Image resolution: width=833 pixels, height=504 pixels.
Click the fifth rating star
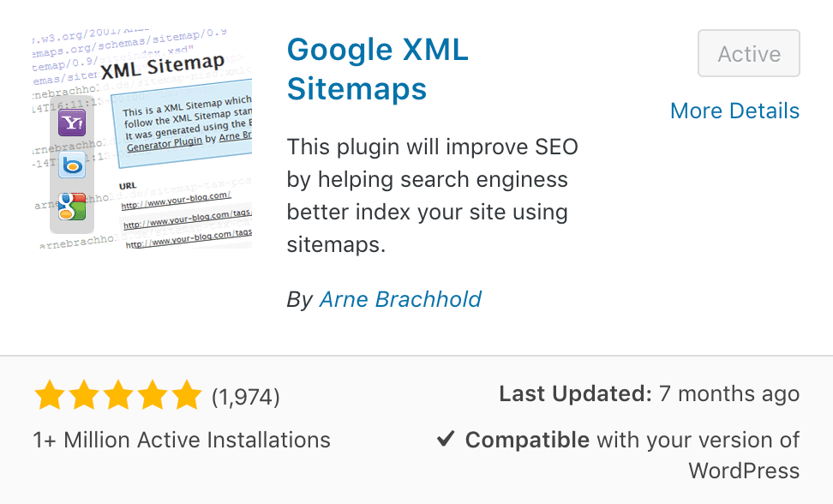click(187, 394)
